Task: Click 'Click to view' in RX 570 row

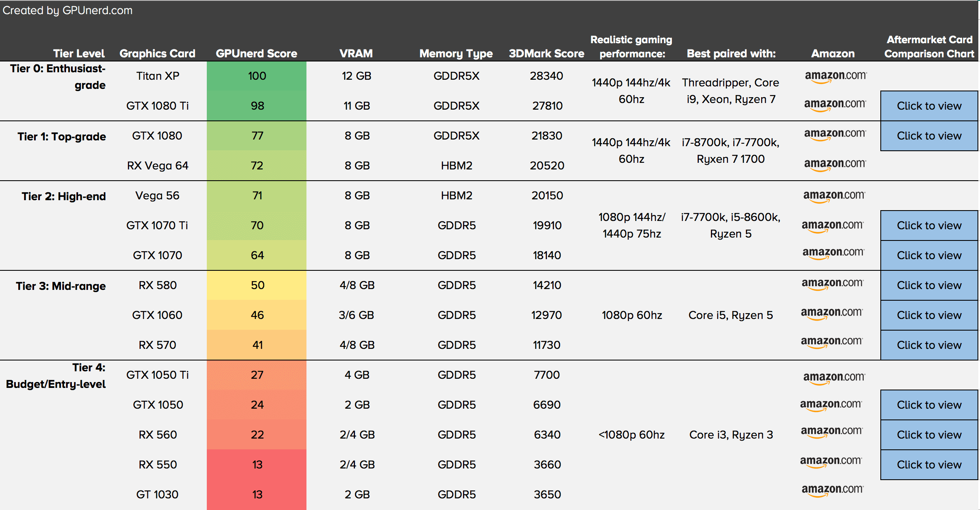Action: click(x=929, y=345)
